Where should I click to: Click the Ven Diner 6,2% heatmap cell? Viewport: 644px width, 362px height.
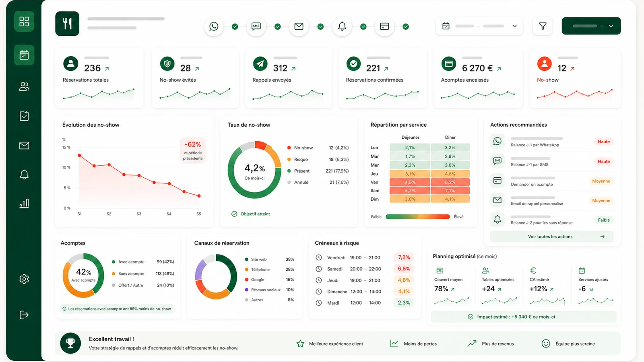pos(450,182)
